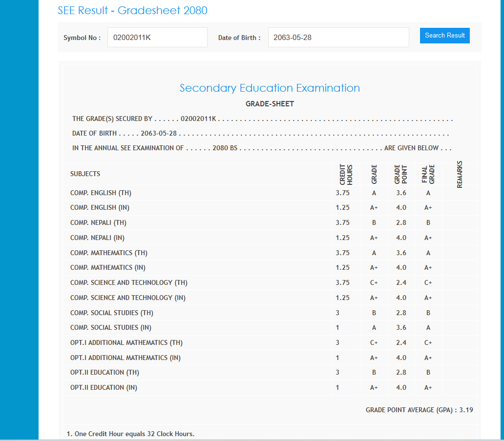The image size is (504, 441).
Task: Click the COMP. SOCIAL STUDIES (TH) subject
Action: point(111,313)
